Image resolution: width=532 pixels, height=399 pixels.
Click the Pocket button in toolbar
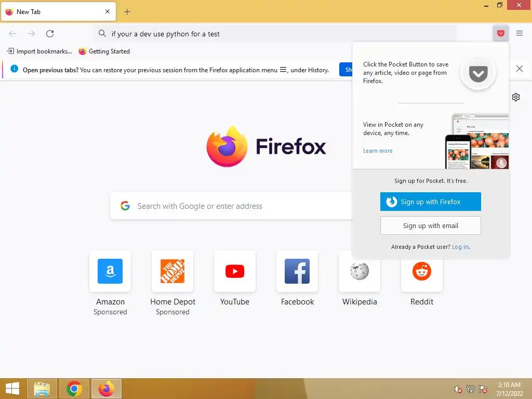pos(500,33)
